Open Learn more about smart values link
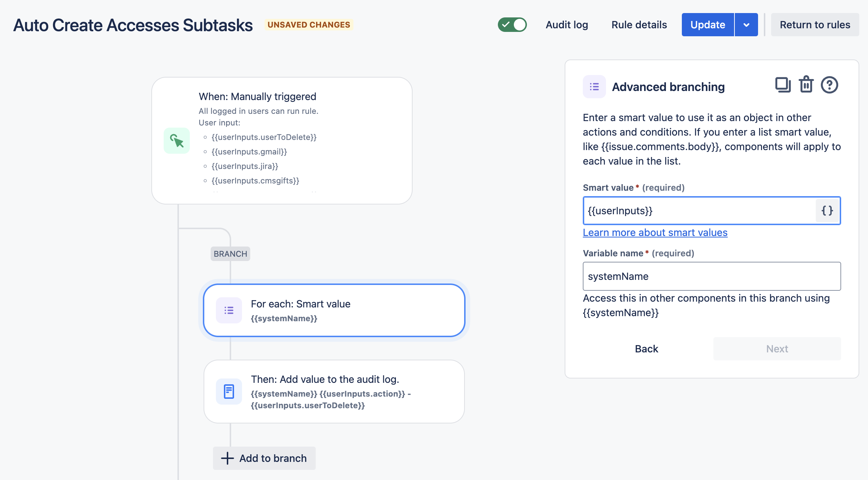Viewport: 868px width, 480px height. click(655, 232)
